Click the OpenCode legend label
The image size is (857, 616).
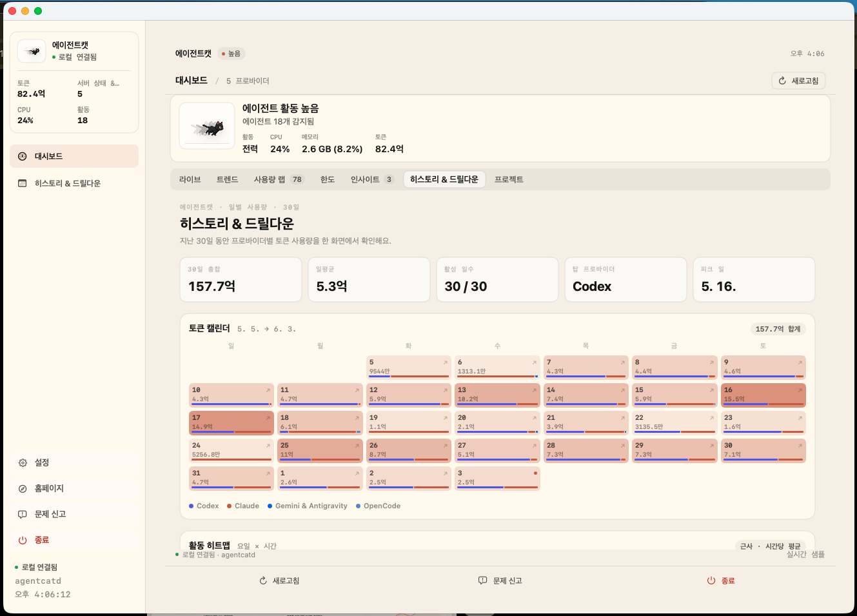(x=382, y=506)
